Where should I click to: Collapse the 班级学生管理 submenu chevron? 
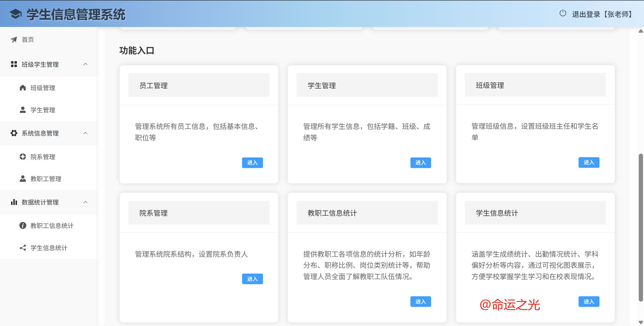coord(86,64)
